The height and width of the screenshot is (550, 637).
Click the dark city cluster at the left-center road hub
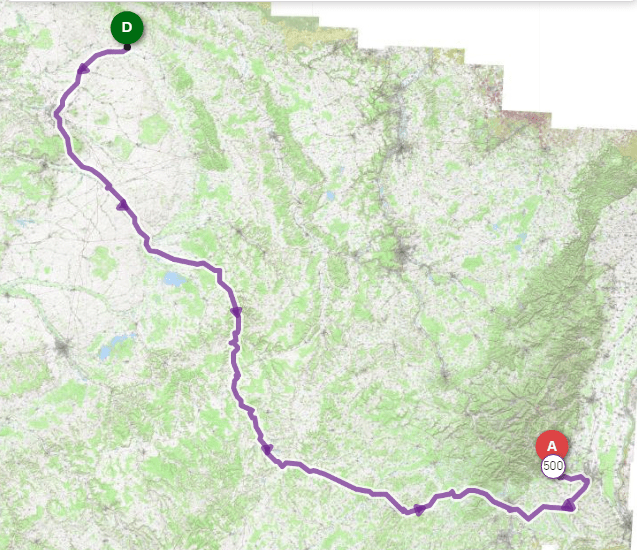point(63,349)
